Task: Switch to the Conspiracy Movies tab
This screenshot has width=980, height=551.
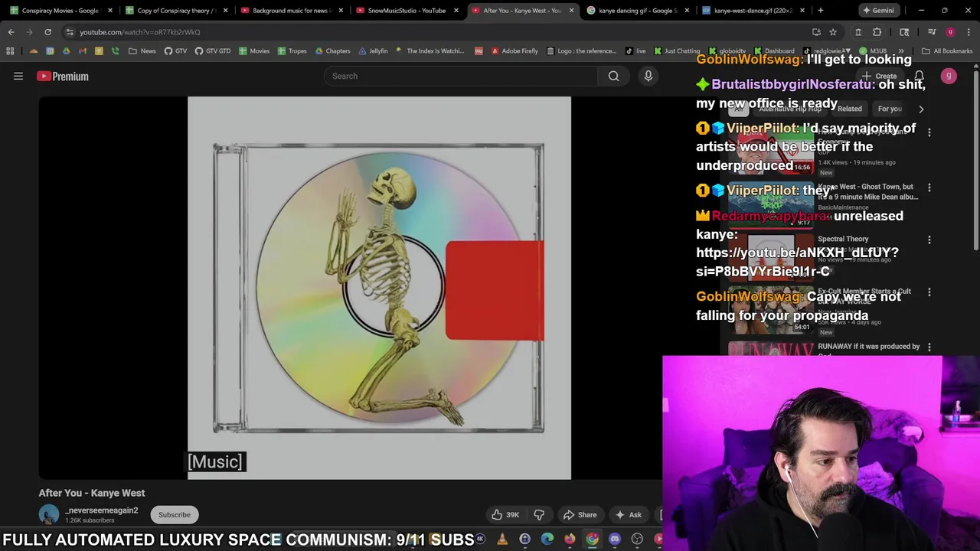Action: point(60,11)
